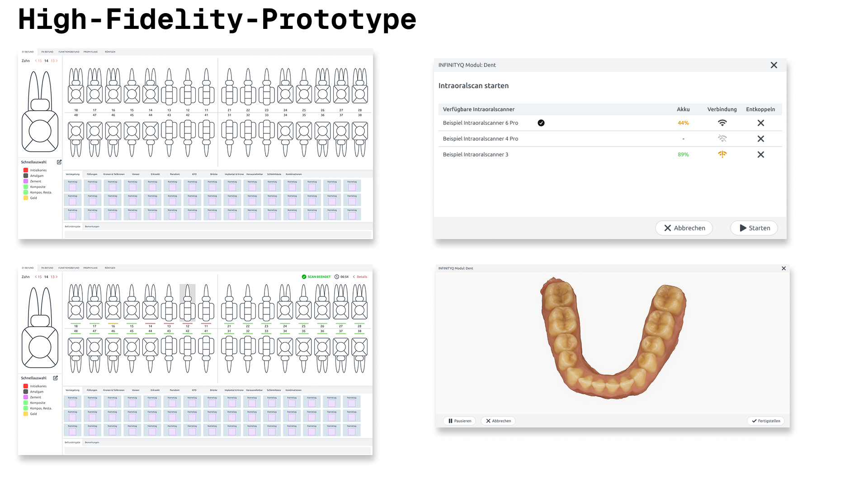Click Befundeingabe input field in SCAN BEENDET chart

[218, 450]
